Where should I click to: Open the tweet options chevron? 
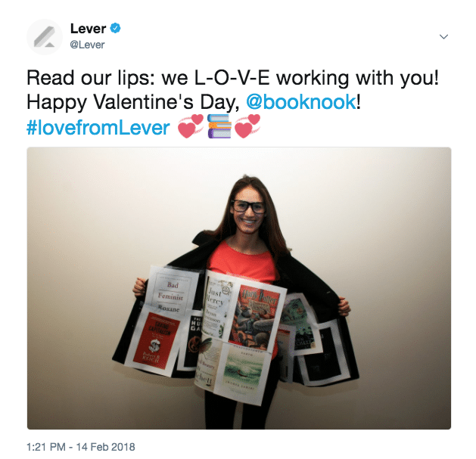click(x=443, y=37)
